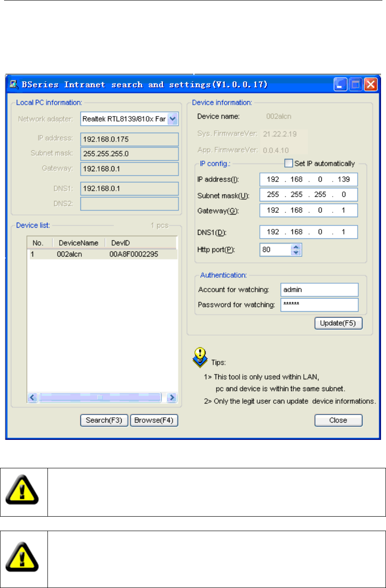Click the DevID 00A8F0002295 cell
Viewport: 386px width, 588px height.
pos(134,254)
